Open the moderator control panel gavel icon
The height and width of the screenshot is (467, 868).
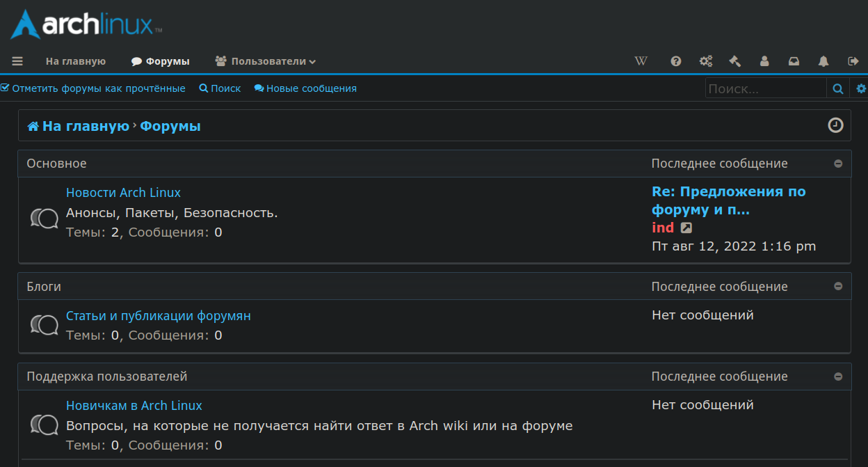coord(735,61)
